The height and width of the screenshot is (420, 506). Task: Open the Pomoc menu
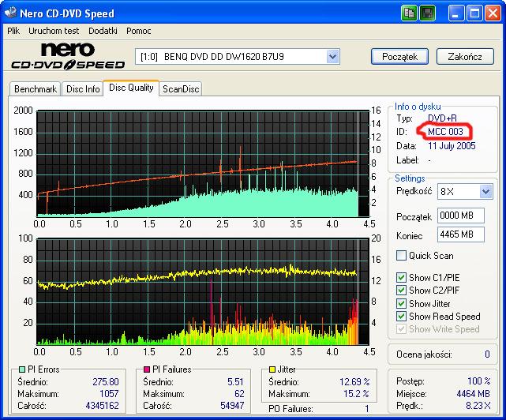138,31
